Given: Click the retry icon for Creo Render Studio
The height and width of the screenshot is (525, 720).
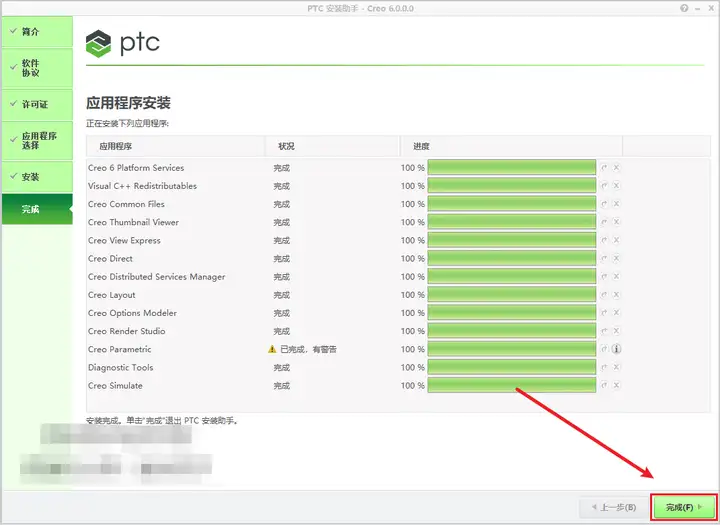Looking at the screenshot, I should (x=604, y=331).
